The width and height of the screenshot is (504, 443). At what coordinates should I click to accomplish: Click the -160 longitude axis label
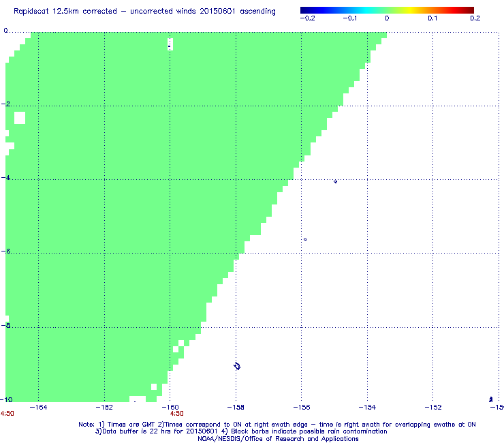(x=170, y=408)
